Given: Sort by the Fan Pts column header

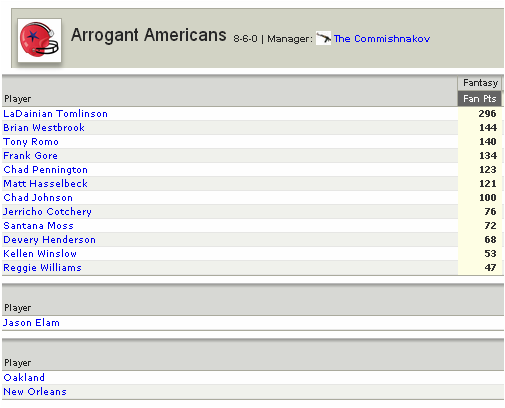Looking at the screenshot, I should click(x=479, y=99).
